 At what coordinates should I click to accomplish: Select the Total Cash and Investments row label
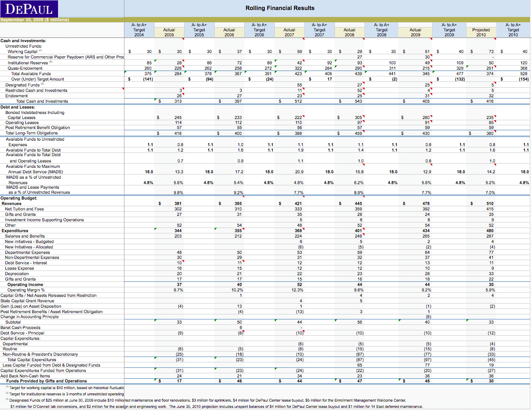(42, 101)
